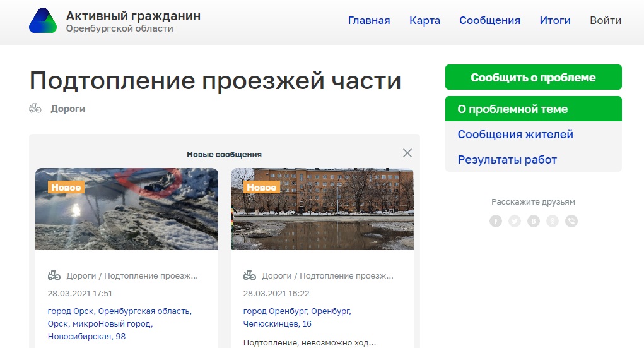
Task: Close the Новые сообщения panel
Action: [x=407, y=153]
